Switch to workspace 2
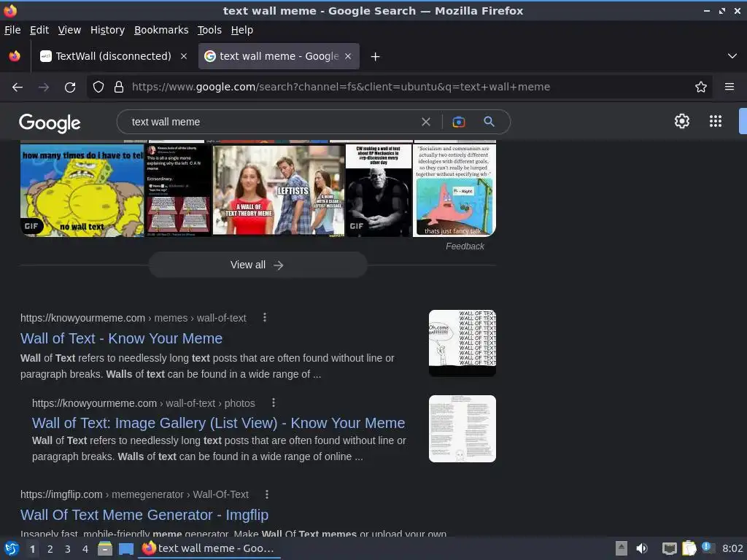Screen dimensions: 747x560 (x=50, y=549)
